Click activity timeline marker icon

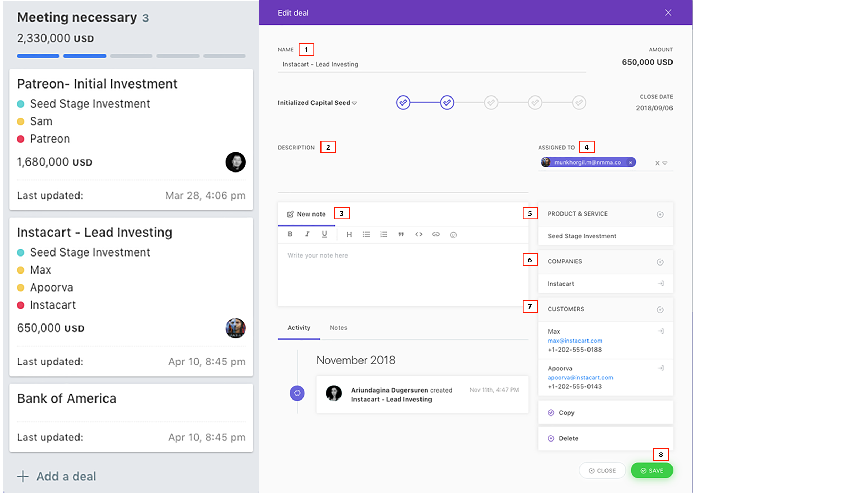tap(297, 393)
